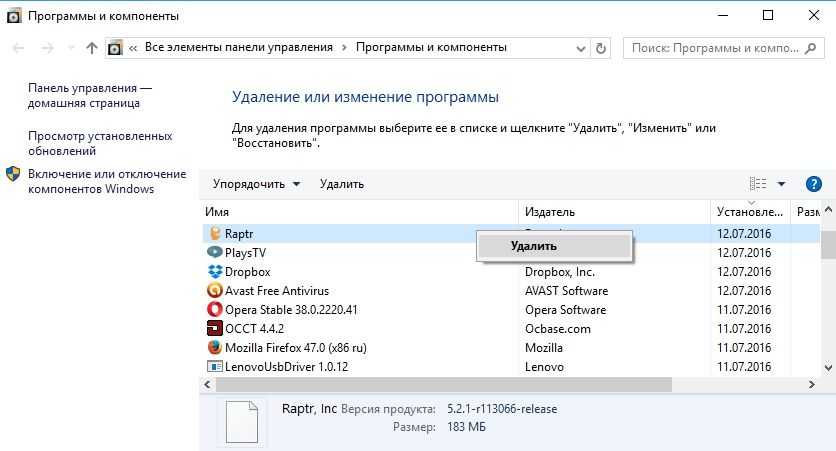Open the Упорядочить dropdown menu
836x451 pixels.
coord(256,184)
